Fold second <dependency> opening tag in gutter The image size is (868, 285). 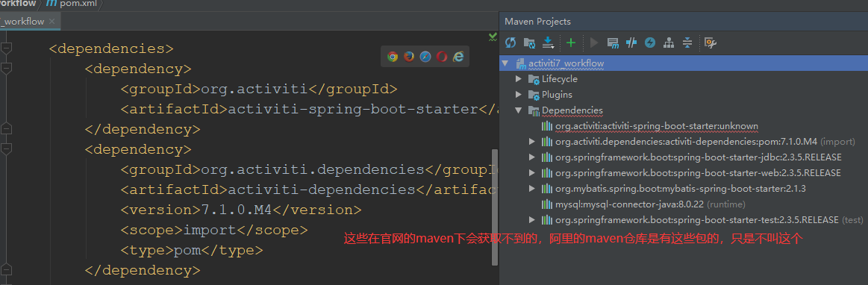[x=6, y=149]
